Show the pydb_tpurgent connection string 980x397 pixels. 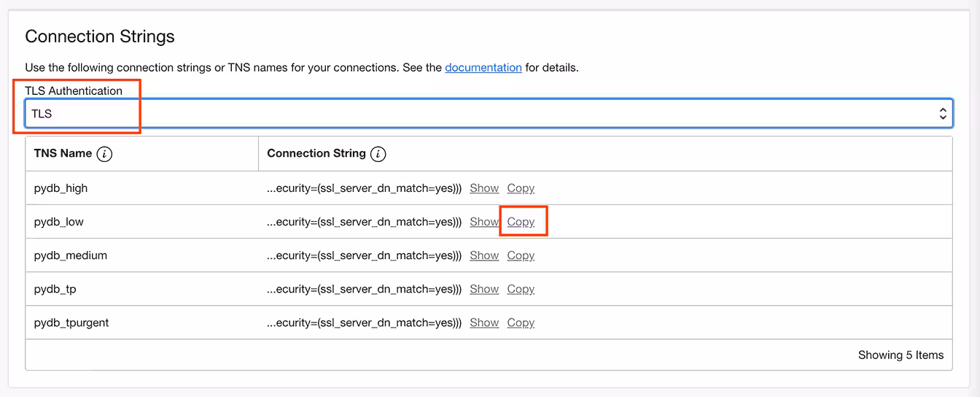point(484,323)
